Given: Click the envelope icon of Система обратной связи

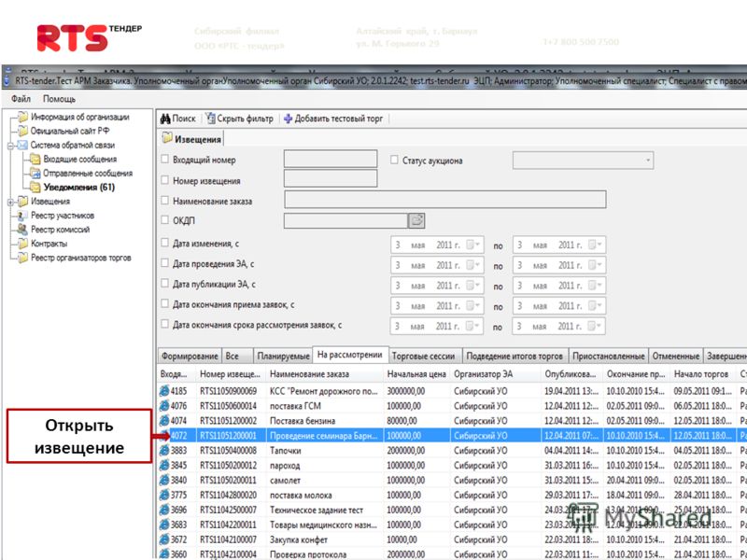Looking at the screenshot, I should pos(22,145).
